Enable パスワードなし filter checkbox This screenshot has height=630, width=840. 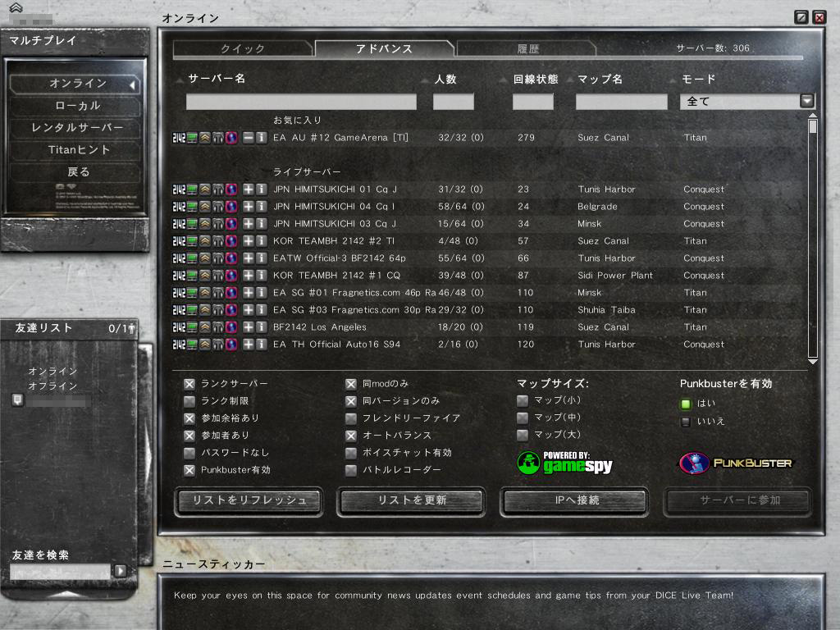click(189, 453)
